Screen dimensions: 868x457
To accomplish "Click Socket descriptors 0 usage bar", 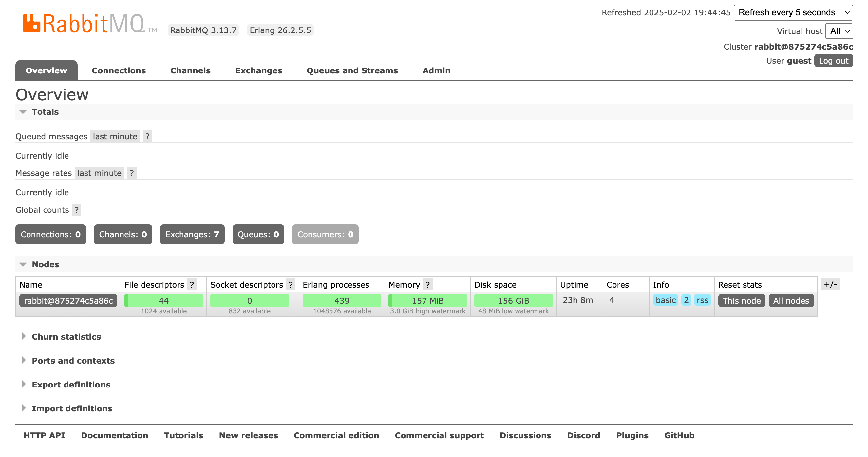I will tap(249, 301).
